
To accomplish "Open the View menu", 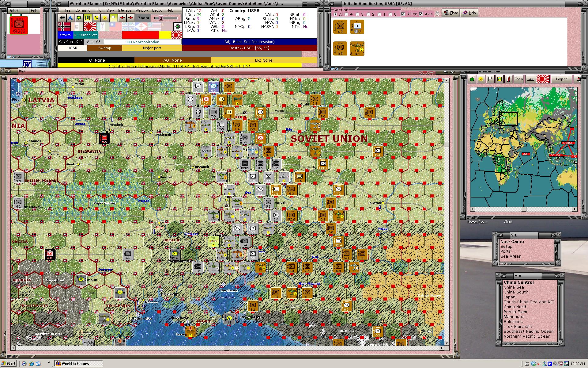I will coord(110,10).
